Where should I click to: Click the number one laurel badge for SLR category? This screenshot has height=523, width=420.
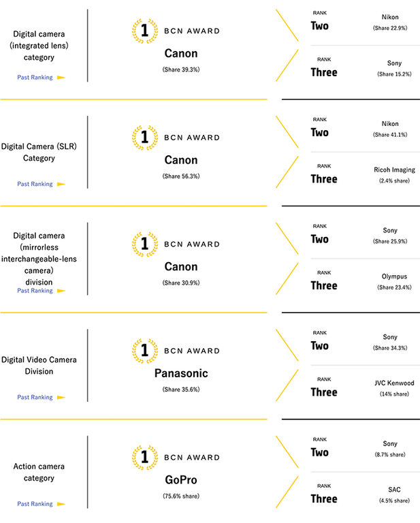(144, 137)
